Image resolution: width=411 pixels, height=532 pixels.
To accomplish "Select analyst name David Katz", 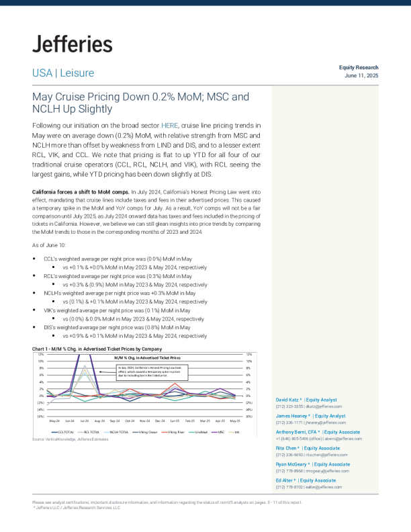I will [x=288, y=400].
